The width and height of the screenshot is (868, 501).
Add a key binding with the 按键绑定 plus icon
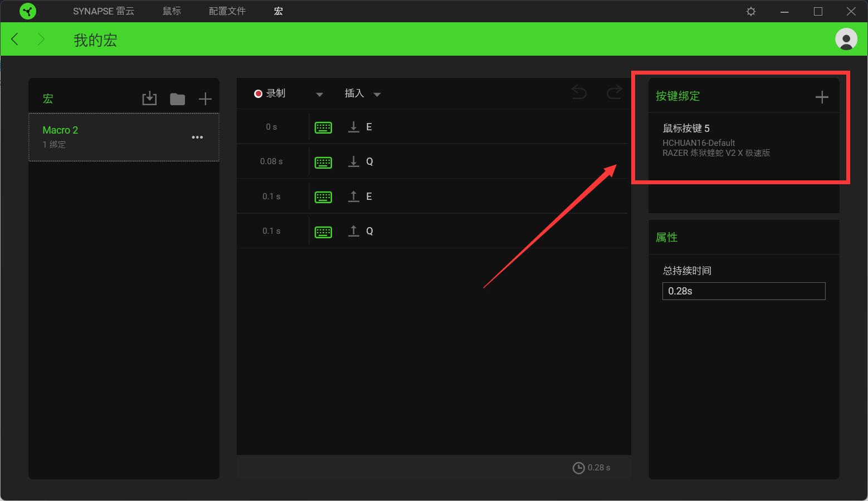tap(821, 97)
